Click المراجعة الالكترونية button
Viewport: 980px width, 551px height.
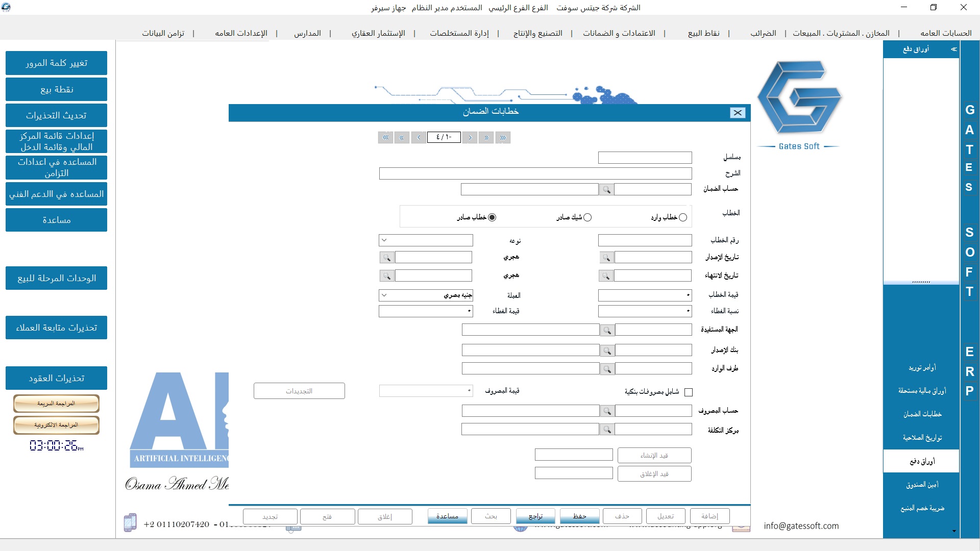(56, 425)
